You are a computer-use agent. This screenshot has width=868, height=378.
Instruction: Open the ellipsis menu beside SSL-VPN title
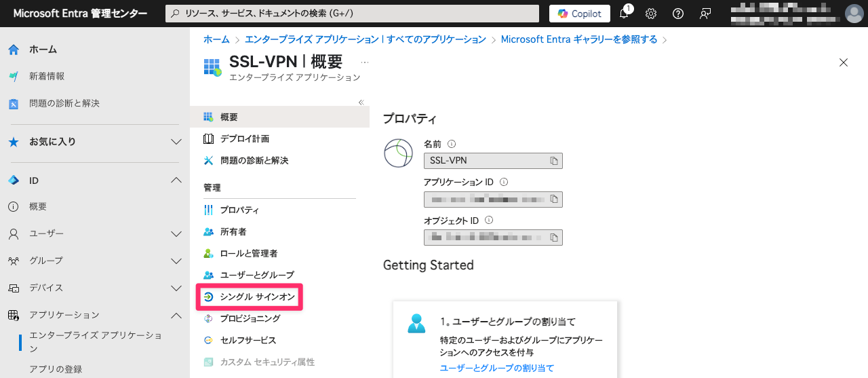(x=365, y=62)
